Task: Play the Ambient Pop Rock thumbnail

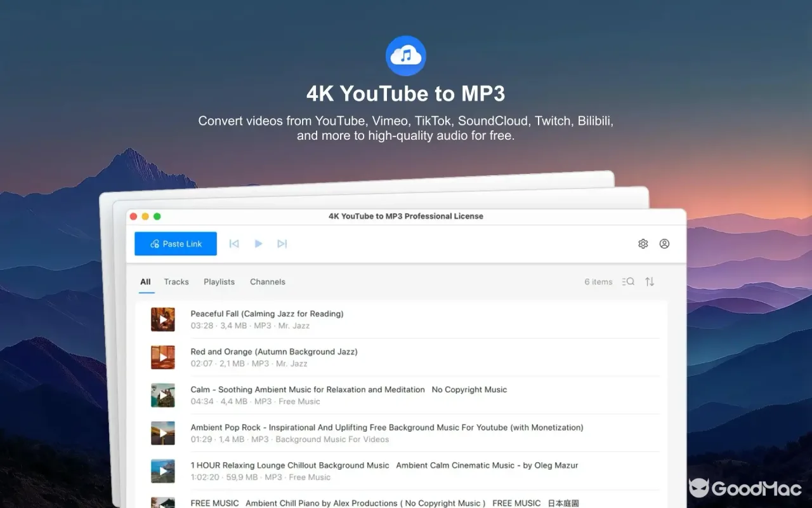Action: 163,433
